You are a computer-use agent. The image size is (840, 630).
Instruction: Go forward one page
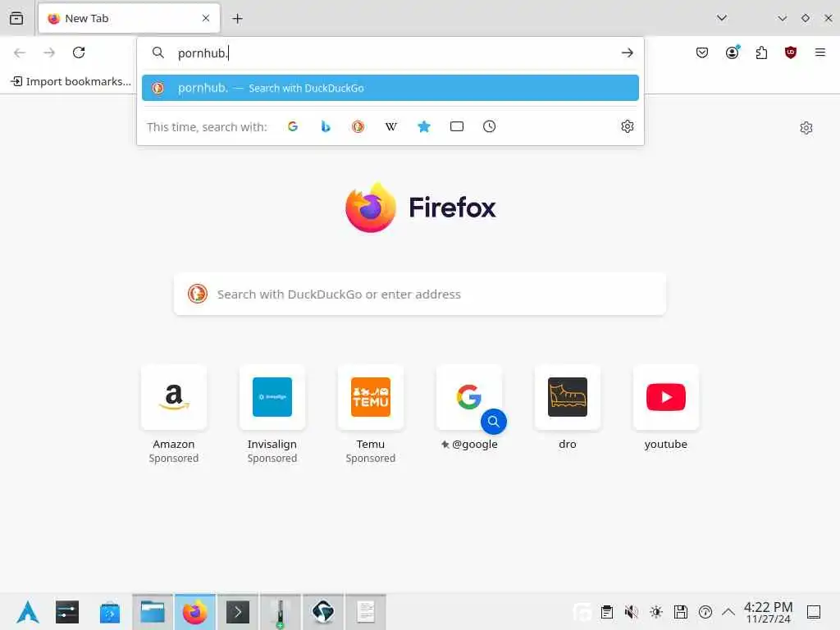click(49, 52)
